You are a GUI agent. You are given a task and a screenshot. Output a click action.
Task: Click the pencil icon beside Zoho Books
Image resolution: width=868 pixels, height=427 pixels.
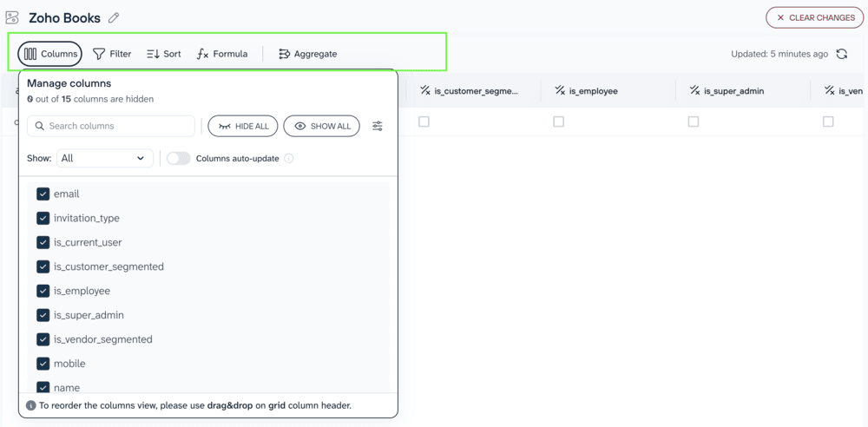point(114,17)
